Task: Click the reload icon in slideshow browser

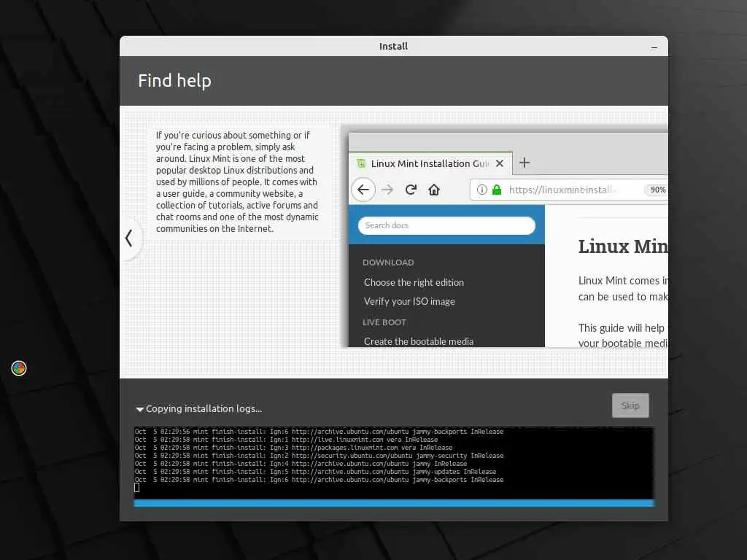Action: click(x=411, y=190)
